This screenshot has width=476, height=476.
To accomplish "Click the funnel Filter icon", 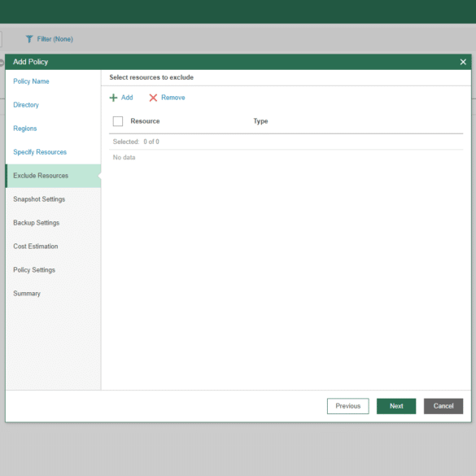I will pos(29,39).
